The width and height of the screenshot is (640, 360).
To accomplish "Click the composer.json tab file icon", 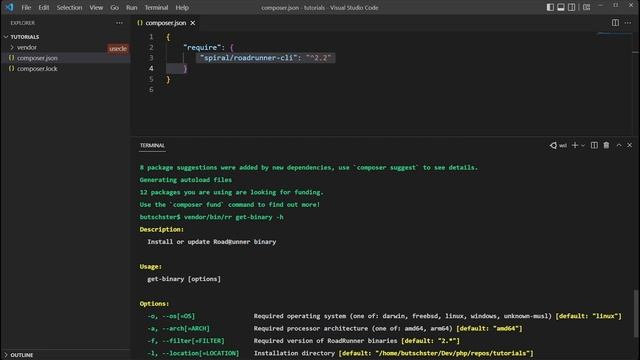I will pos(140,23).
